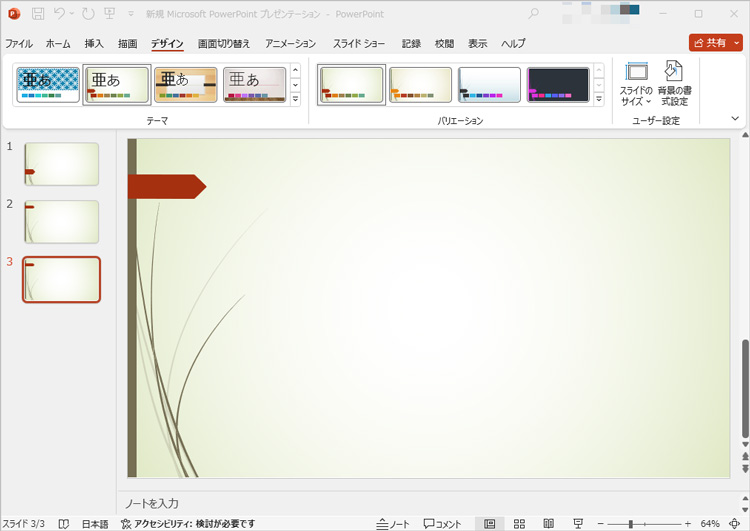Screen dimensions: 750x531
Task: Switch to the 校閲 tab
Action: pyautogui.click(x=444, y=44)
